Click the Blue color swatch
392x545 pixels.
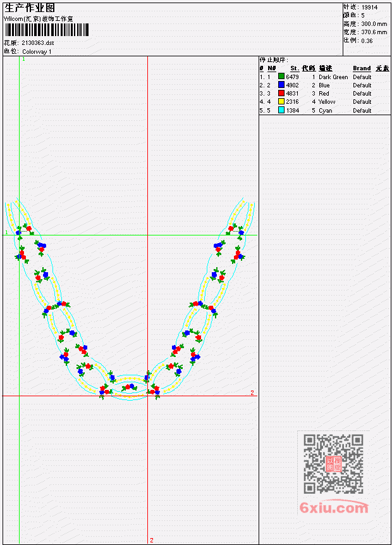point(281,85)
